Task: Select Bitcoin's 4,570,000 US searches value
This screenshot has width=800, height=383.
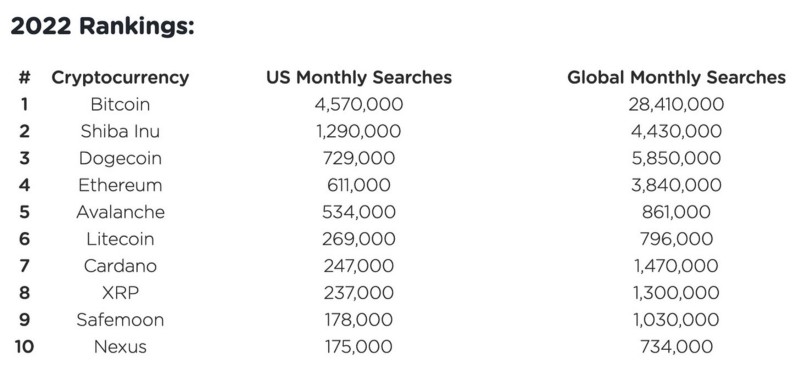Action: click(359, 105)
